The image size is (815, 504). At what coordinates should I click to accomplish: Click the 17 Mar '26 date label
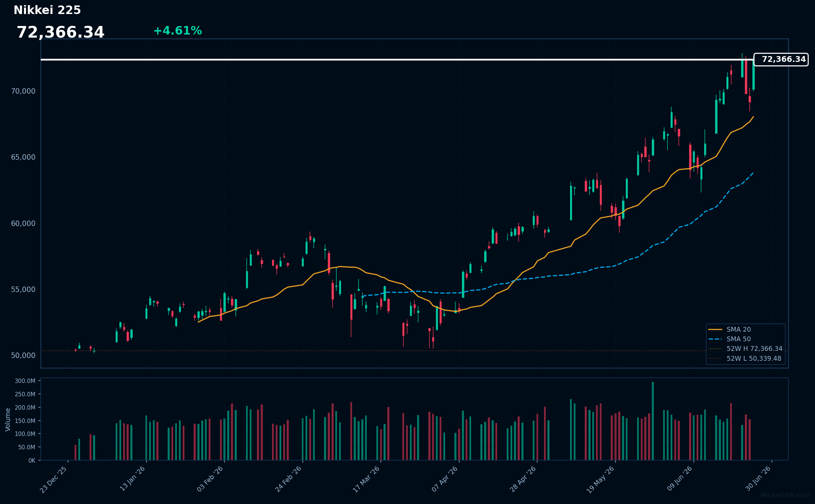click(366, 479)
